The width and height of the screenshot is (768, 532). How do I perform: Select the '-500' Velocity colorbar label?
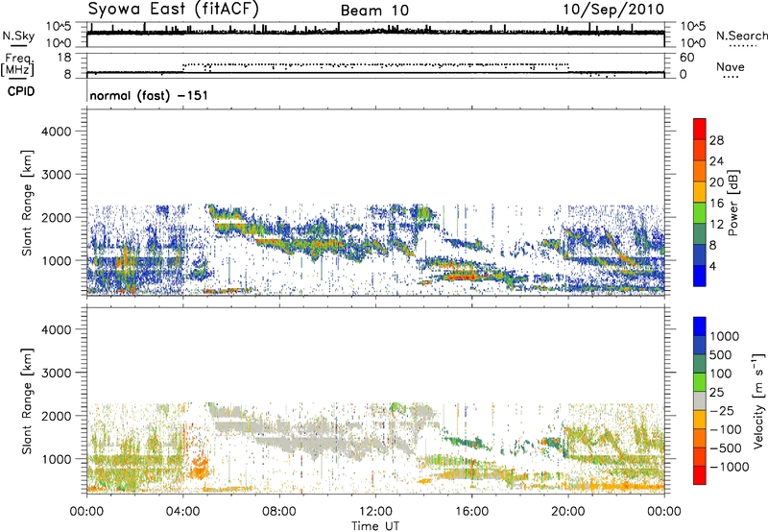(725, 448)
